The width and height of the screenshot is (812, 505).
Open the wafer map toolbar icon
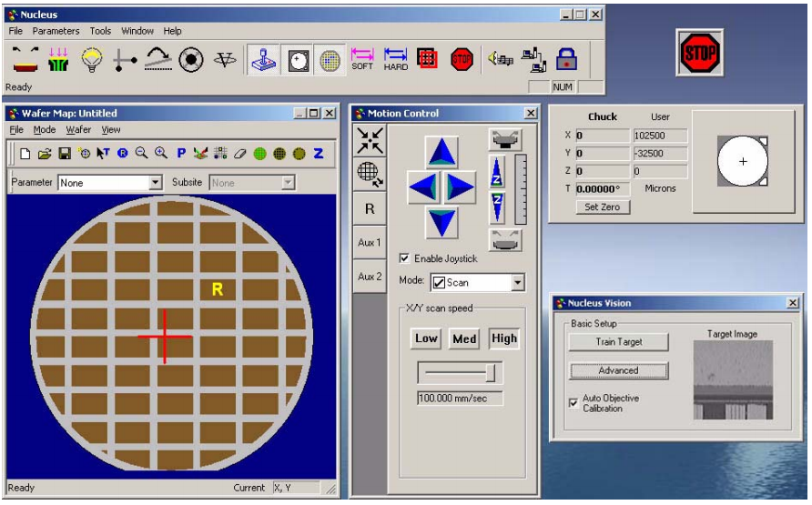tap(330, 60)
